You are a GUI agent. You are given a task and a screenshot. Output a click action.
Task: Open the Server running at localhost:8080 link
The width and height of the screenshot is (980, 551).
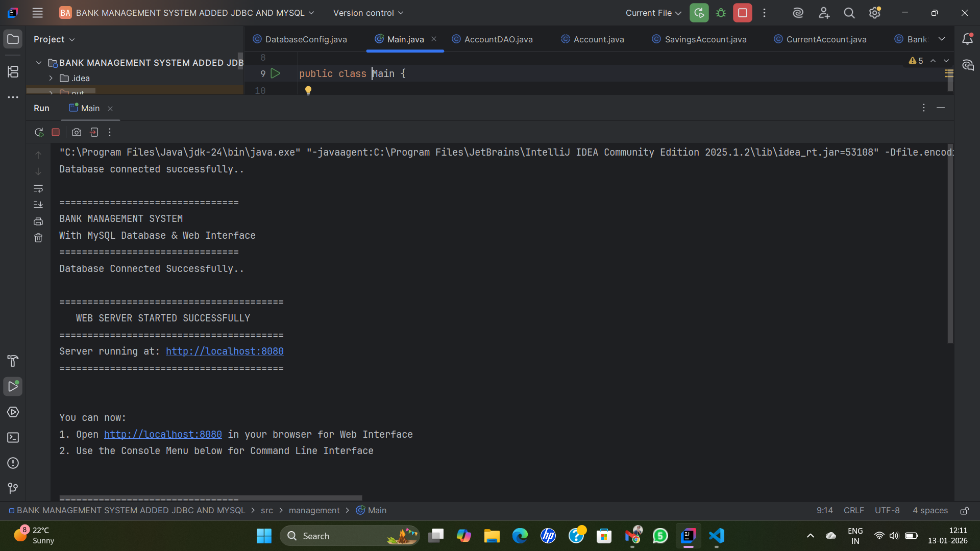click(x=225, y=352)
